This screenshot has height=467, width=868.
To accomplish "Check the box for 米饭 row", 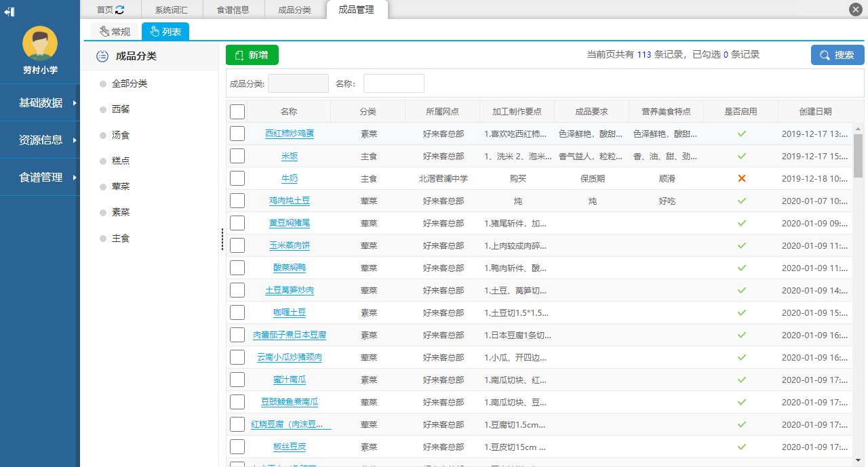I will pos(237,156).
